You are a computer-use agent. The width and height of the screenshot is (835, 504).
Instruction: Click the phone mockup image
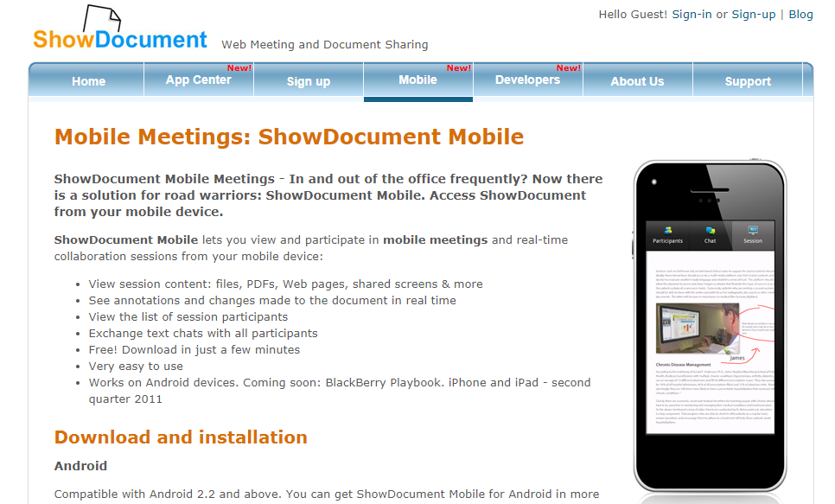point(710,325)
